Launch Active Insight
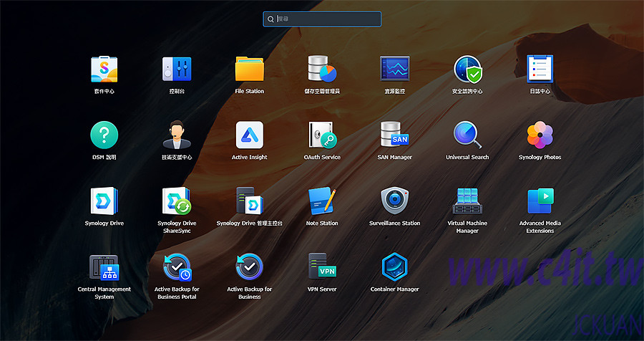This screenshot has width=644, height=341. pos(249,135)
